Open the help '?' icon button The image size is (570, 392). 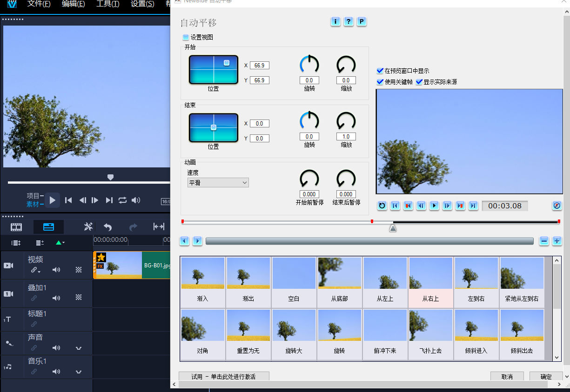click(x=349, y=21)
